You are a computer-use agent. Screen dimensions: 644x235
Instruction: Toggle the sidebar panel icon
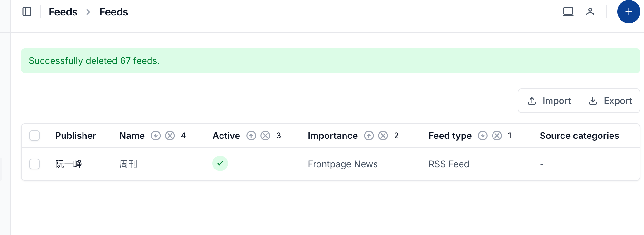pyautogui.click(x=27, y=12)
